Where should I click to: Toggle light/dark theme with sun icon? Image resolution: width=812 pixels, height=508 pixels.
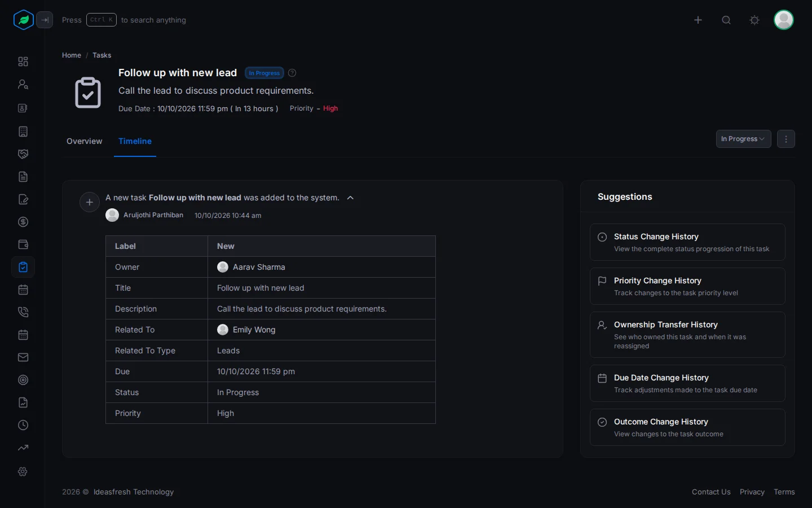pyautogui.click(x=754, y=20)
